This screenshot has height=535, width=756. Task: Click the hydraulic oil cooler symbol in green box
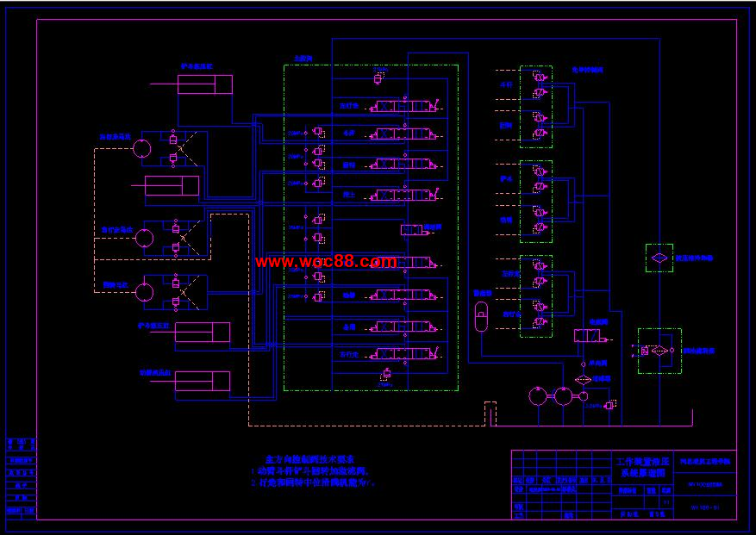tap(659, 258)
